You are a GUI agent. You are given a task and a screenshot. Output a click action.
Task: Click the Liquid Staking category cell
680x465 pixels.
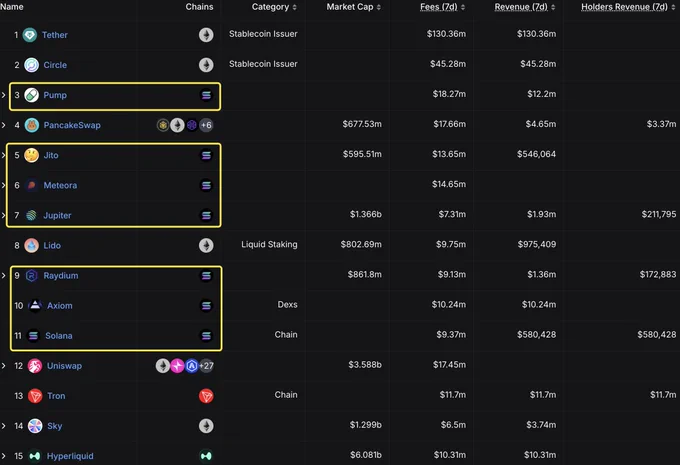tap(269, 244)
